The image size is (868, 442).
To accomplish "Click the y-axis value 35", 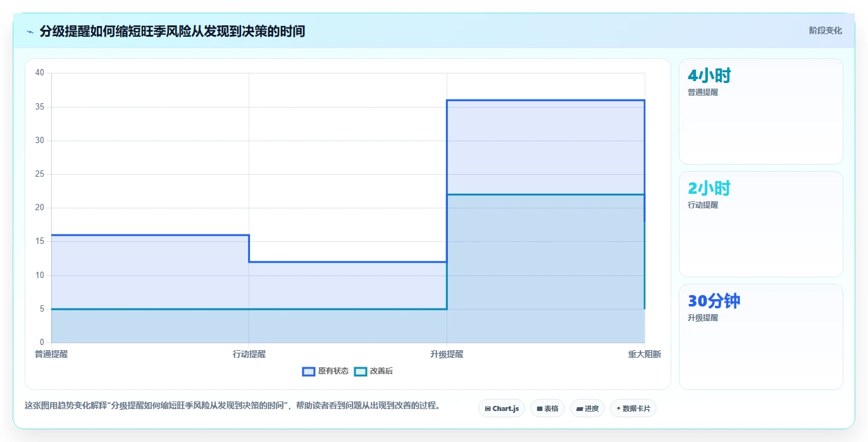I will pyautogui.click(x=40, y=106).
